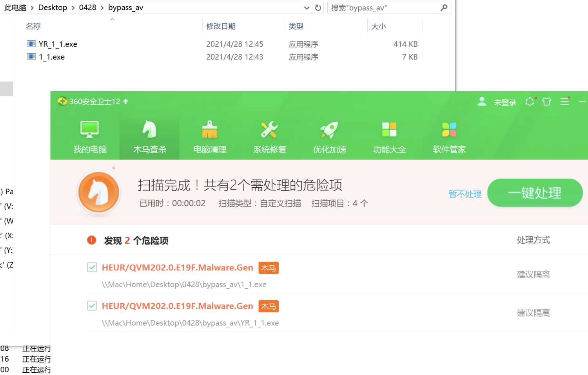Uncheck the YR_1_1.exe threat checkbox
588x375 pixels.
(92, 306)
